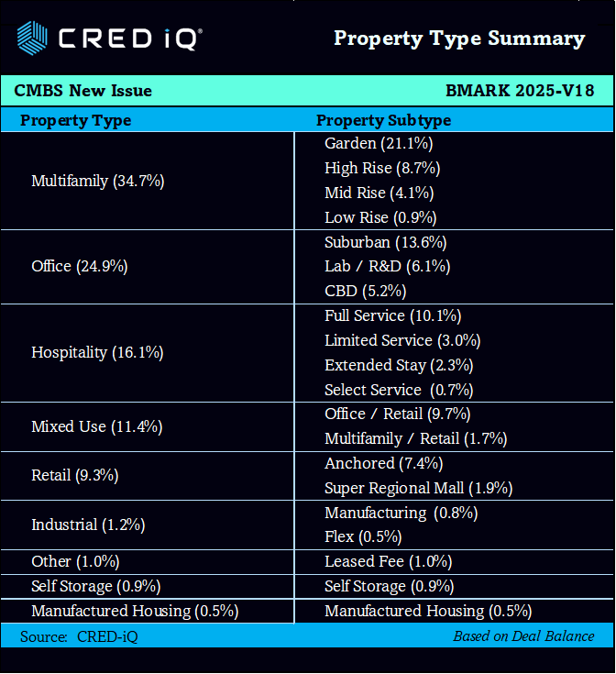The height and width of the screenshot is (674, 616).
Task: Select the Lab / R&D (6.1%) subtype
Action: [387, 266]
